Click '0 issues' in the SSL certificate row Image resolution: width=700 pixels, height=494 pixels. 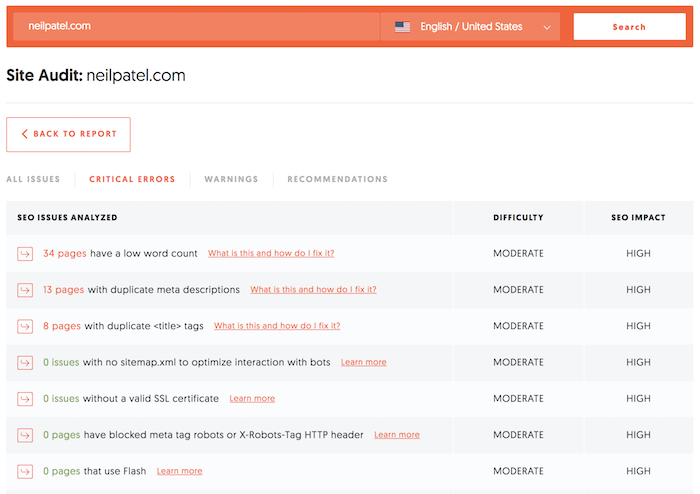pos(61,399)
